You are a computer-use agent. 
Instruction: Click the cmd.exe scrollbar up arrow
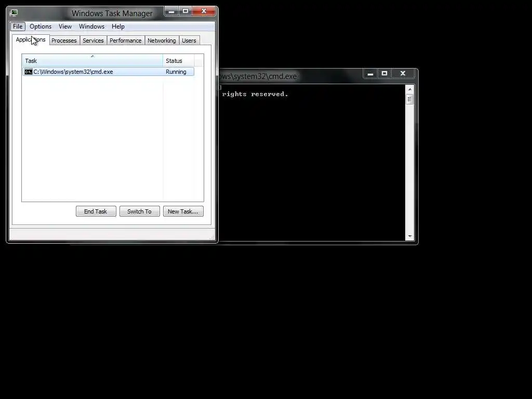pos(410,89)
